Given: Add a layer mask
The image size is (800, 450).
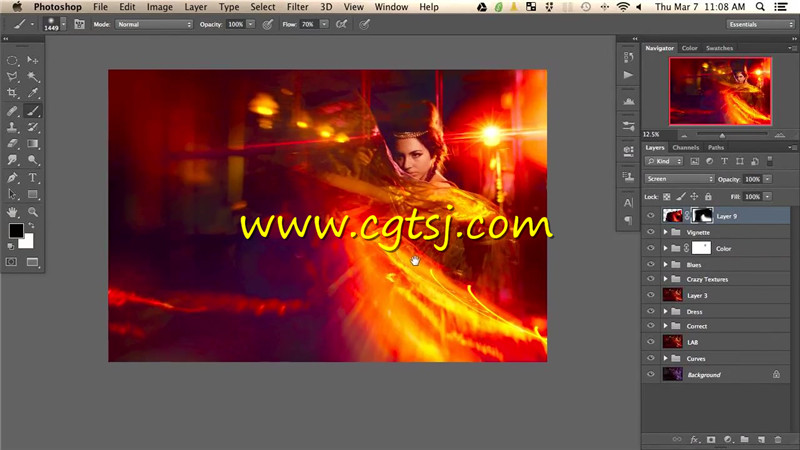Looking at the screenshot, I should point(711,439).
